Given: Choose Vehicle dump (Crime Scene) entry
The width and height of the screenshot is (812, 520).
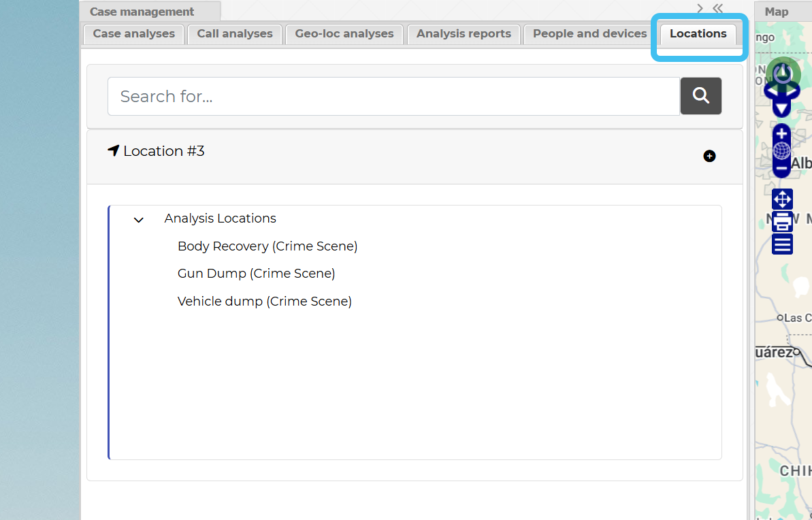Looking at the screenshot, I should [x=264, y=302].
